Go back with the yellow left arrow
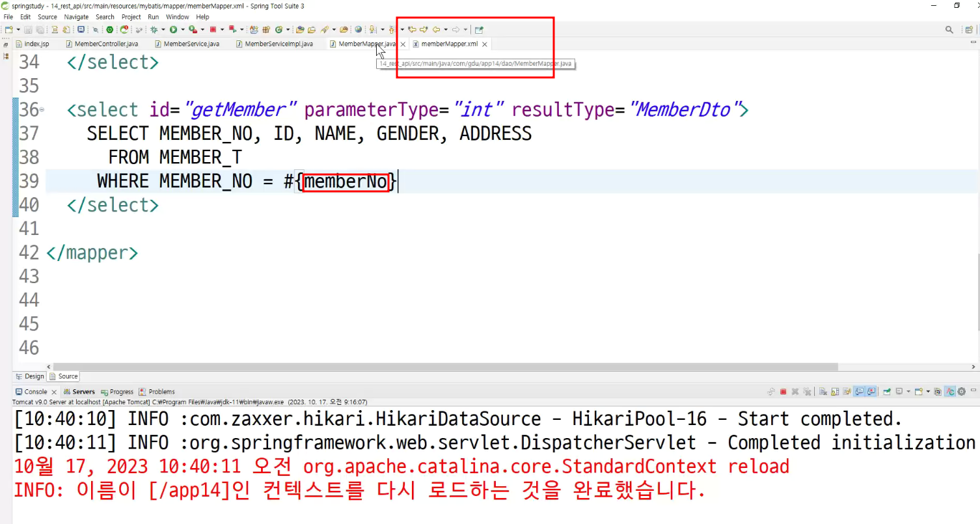Viewport: 980px width, 524px height. 436,29
